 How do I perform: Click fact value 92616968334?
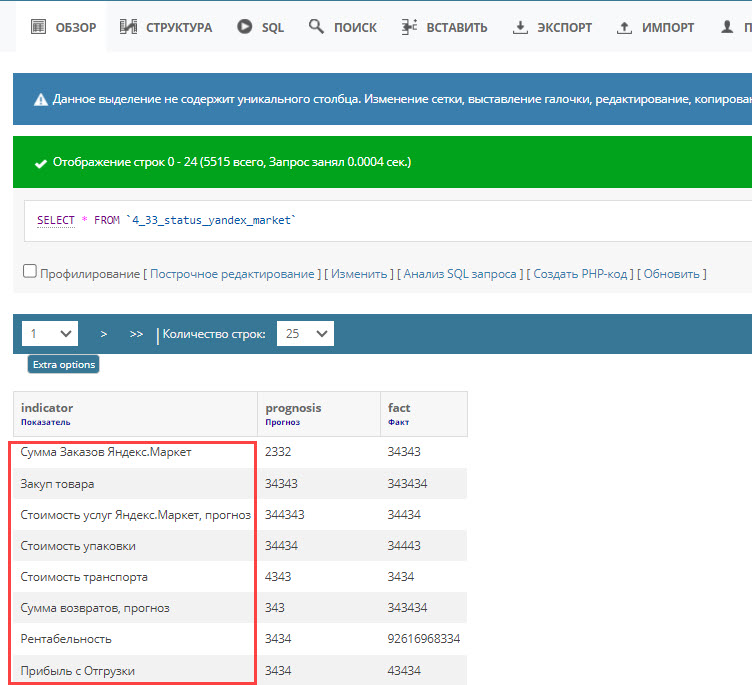pos(424,639)
